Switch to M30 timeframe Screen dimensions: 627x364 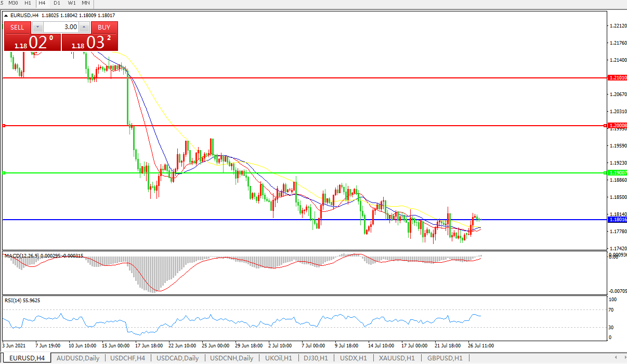tap(14, 3)
